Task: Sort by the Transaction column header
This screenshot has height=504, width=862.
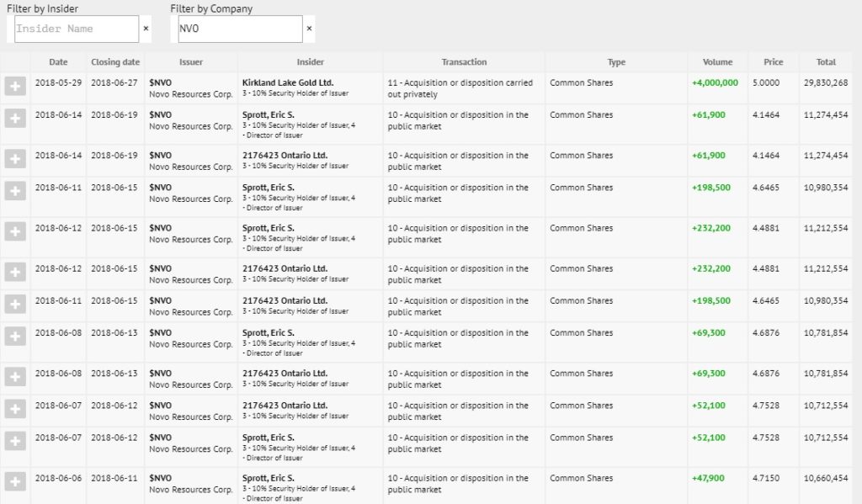Action: click(464, 62)
